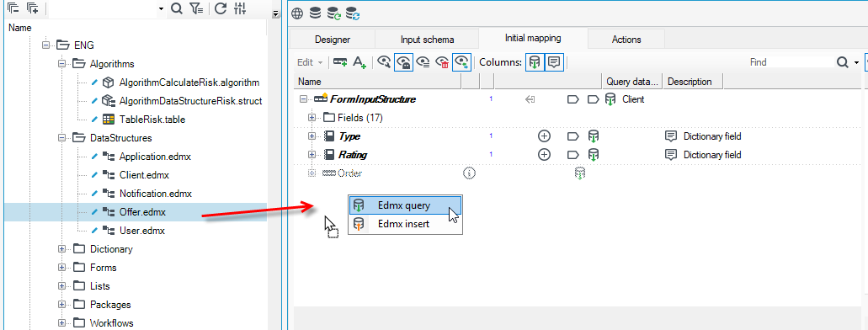Viewport: 868px width, 330px height.
Task: Expand the Fields (17) node
Action: coord(312,118)
